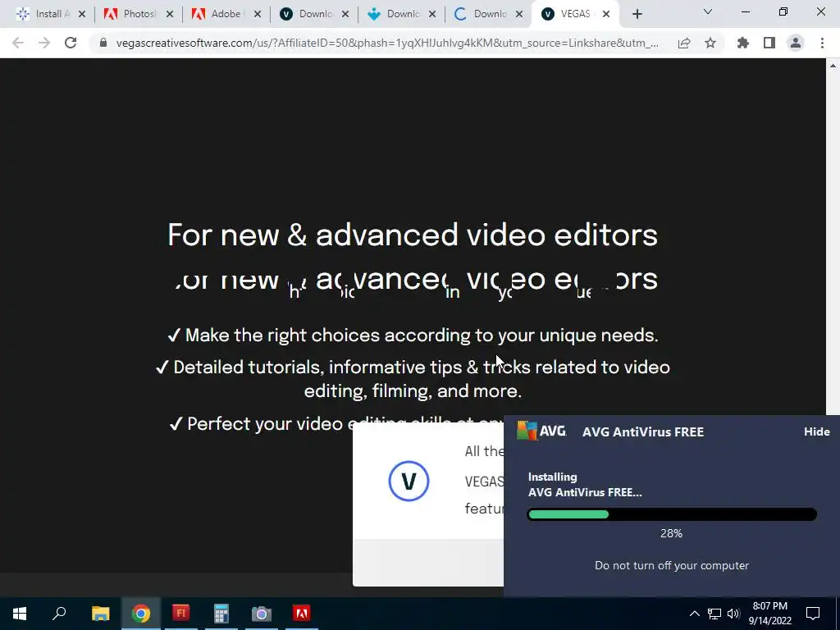Click the 28% progress label
Screen dimensions: 840x630
671,533
